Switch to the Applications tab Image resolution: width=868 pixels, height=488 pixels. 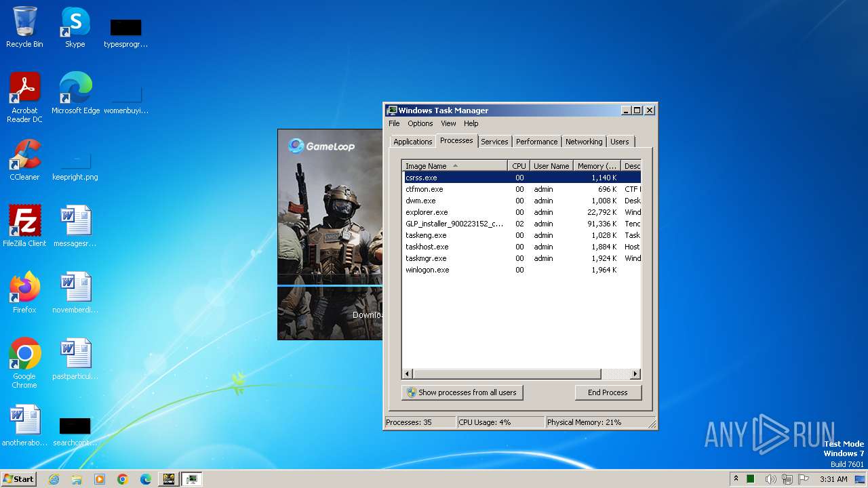(412, 142)
